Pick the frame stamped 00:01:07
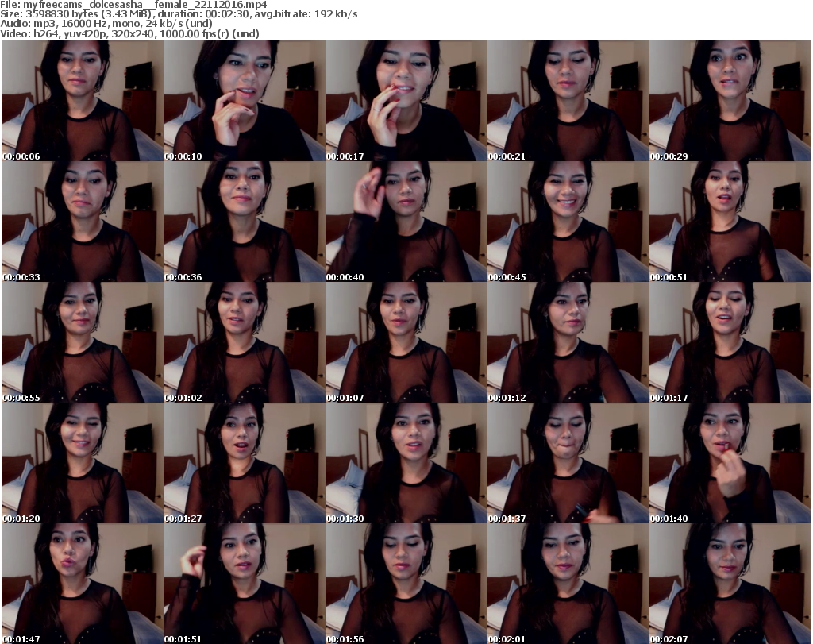 tap(406, 342)
